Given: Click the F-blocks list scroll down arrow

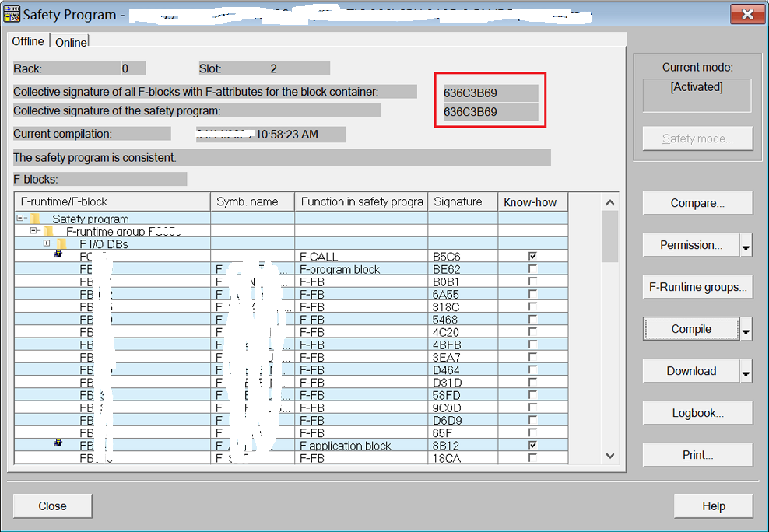Looking at the screenshot, I should coord(610,456).
